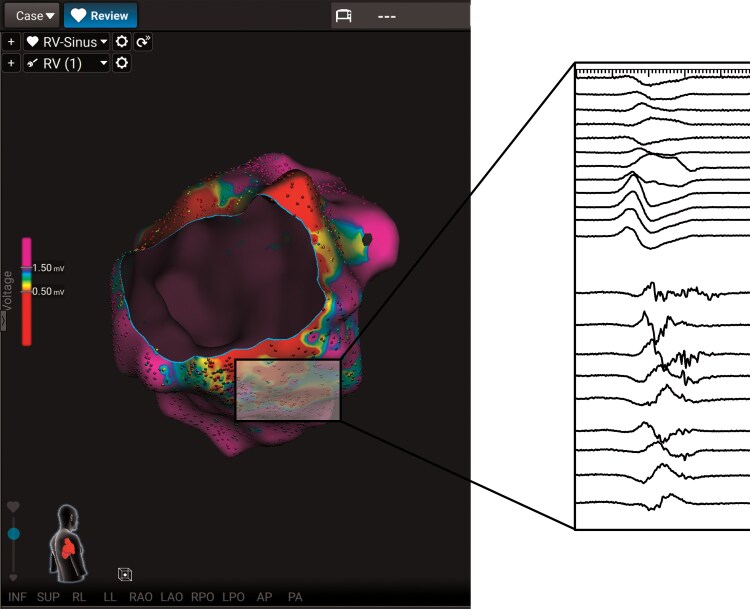Select the SUP view

[48, 597]
